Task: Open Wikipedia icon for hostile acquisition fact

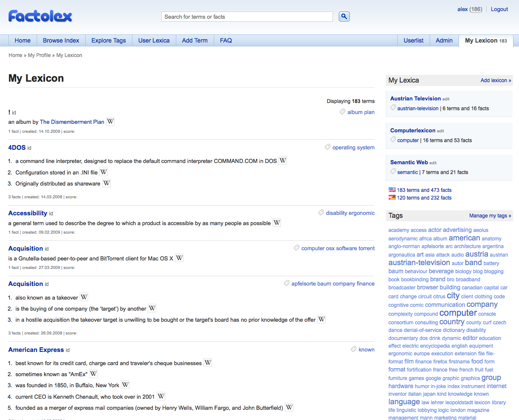Action: (x=321, y=319)
